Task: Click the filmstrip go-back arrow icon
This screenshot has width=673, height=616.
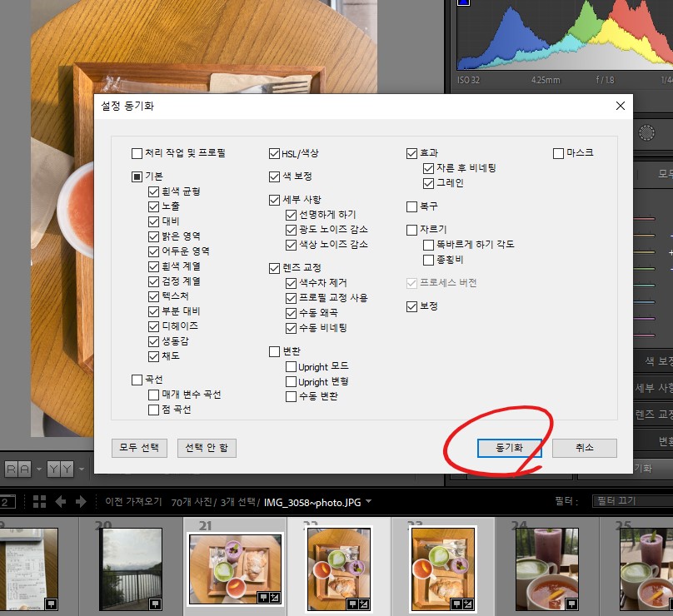Action: (61, 502)
